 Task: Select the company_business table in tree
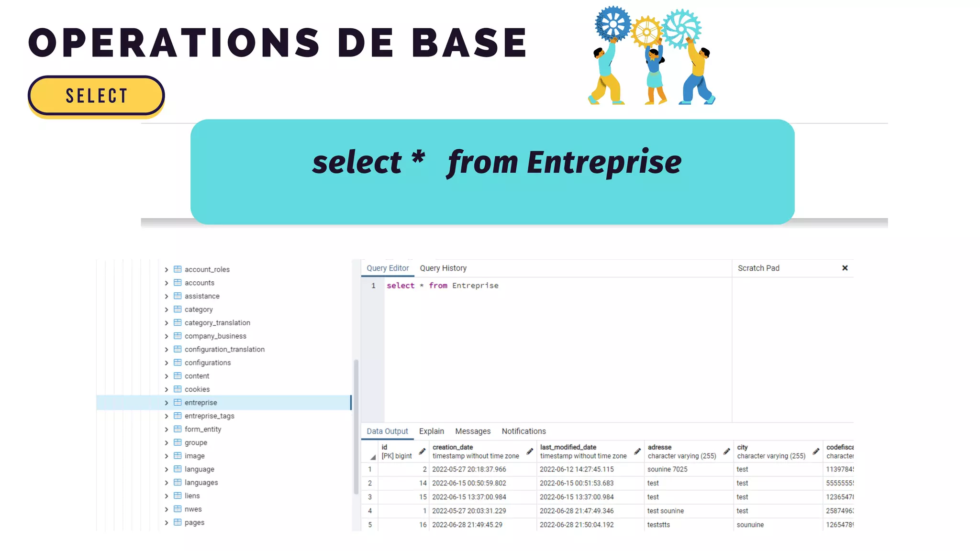click(x=215, y=336)
